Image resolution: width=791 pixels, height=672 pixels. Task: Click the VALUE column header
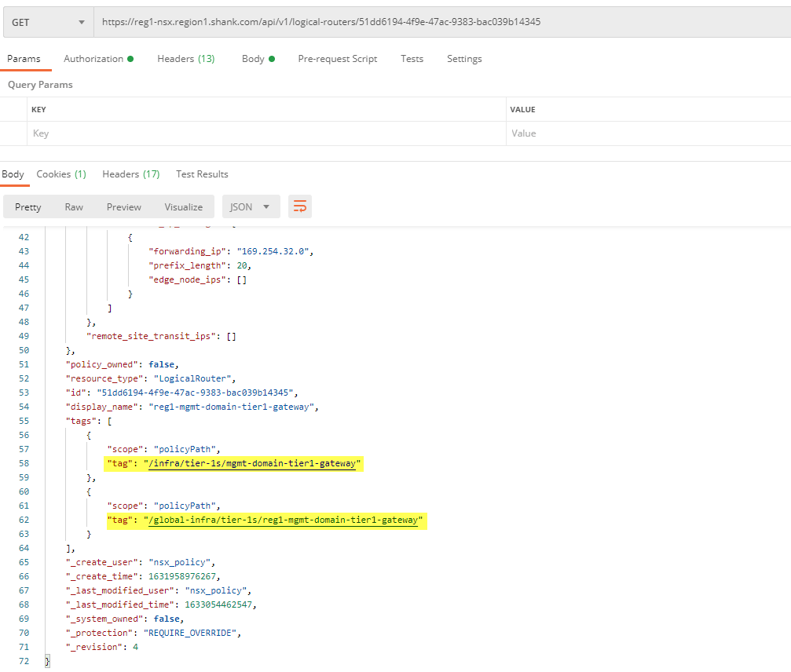[522, 109]
